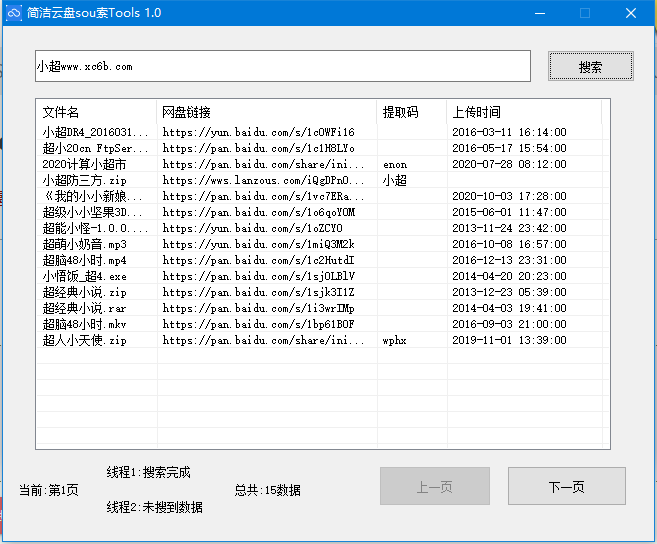
Task: Select file 超经典小说.rar
Action: [84, 308]
